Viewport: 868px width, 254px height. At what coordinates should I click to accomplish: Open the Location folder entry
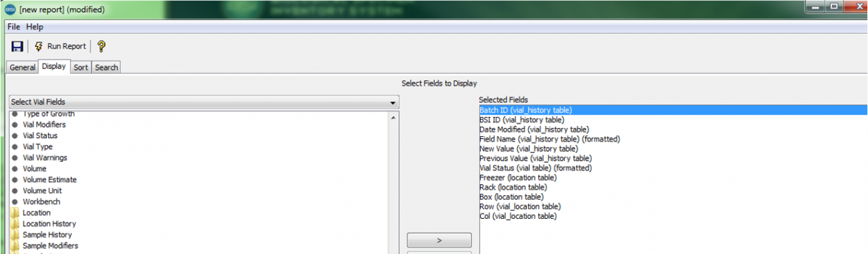[x=37, y=213]
